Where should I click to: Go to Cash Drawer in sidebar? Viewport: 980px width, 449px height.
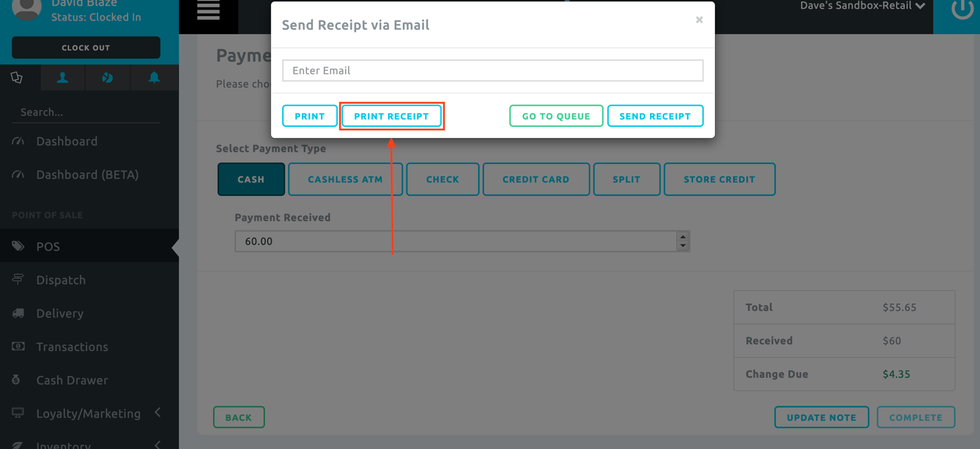pyautogui.click(x=72, y=380)
